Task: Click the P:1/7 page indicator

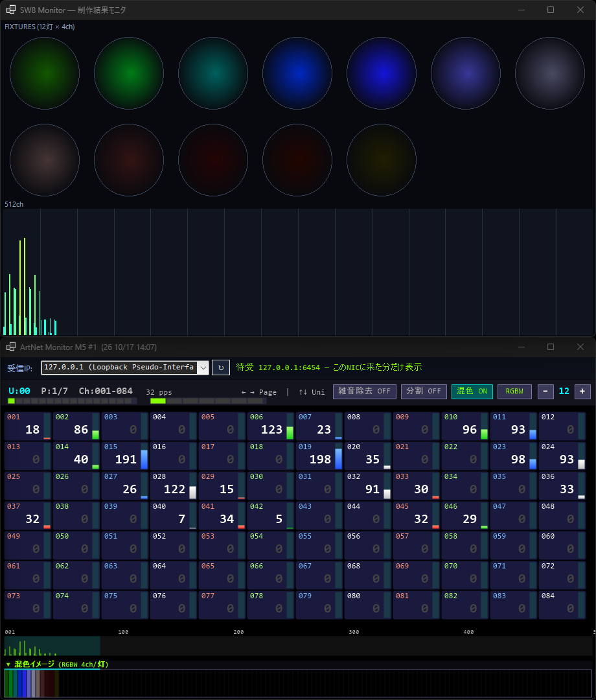Action: tap(54, 391)
